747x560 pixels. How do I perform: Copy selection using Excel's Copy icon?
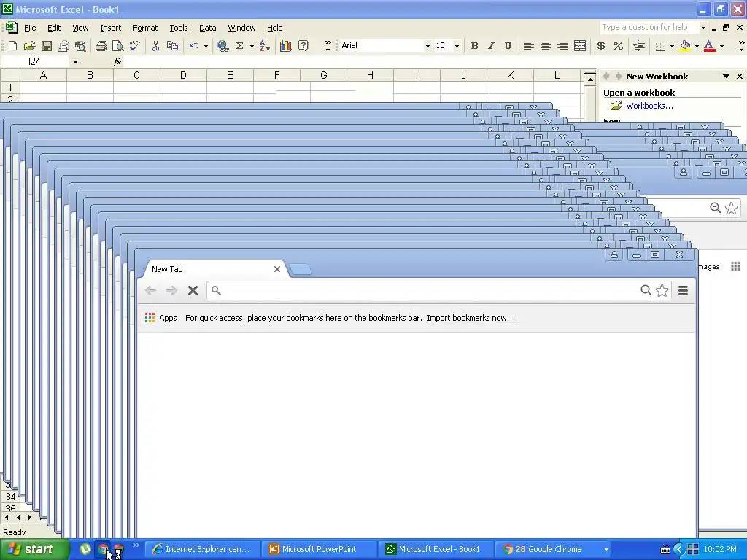172,46
